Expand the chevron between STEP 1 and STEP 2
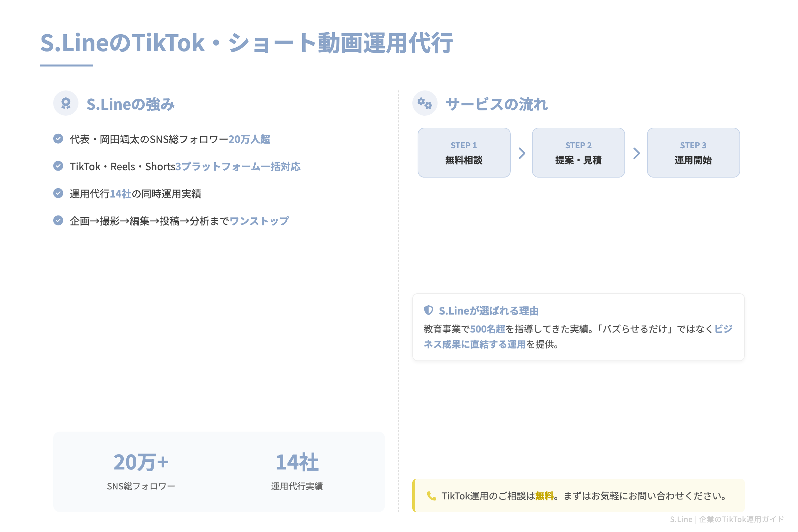 521,153
